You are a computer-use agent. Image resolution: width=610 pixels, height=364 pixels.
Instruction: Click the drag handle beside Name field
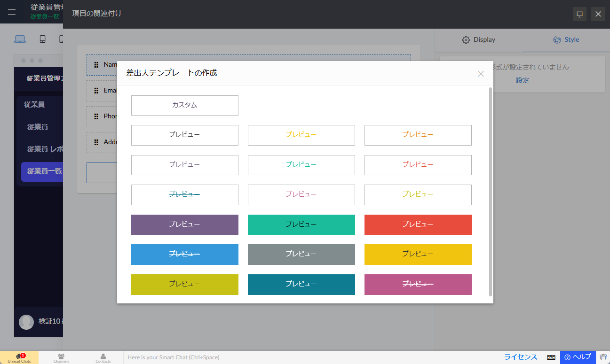coord(96,65)
